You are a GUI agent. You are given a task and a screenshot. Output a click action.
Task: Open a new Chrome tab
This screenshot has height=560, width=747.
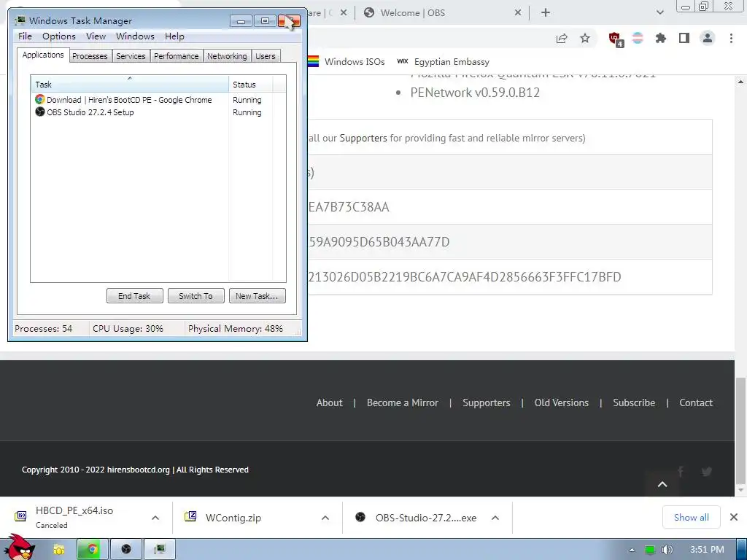coord(546,12)
